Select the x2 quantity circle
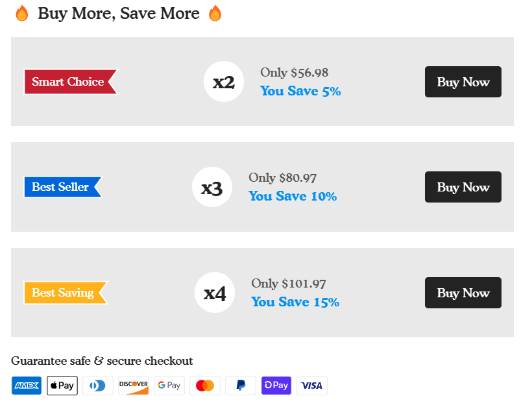The image size is (532, 407). pos(224,82)
